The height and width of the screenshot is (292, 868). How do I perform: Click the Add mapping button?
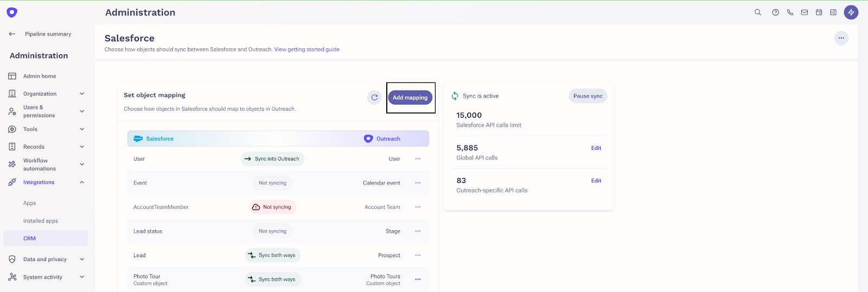(410, 98)
